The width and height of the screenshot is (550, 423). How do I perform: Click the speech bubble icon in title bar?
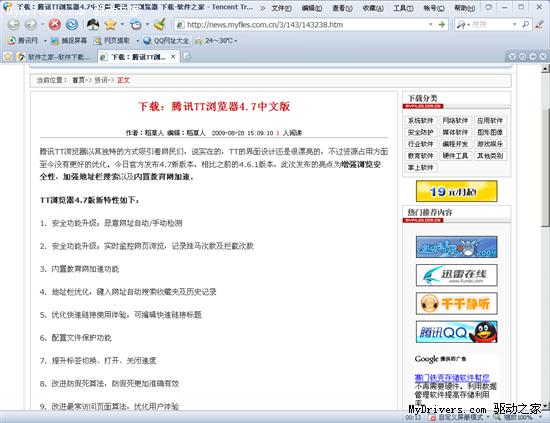pyautogui.click(x=488, y=7)
